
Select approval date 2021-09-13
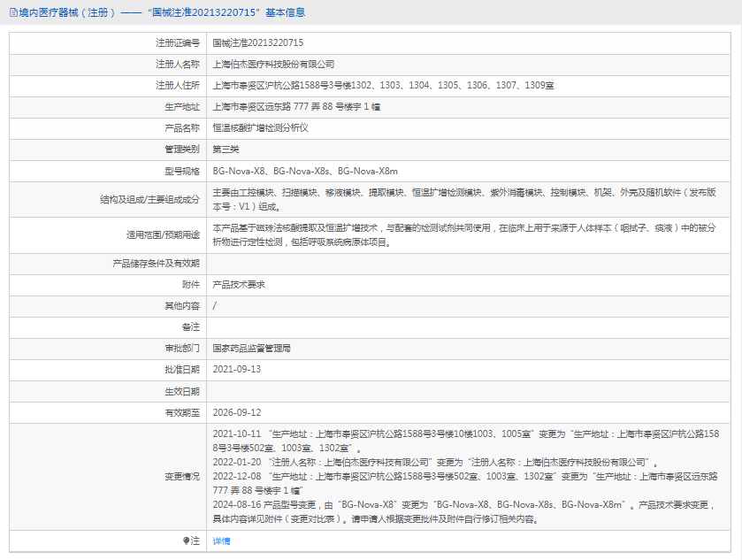point(237,370)
